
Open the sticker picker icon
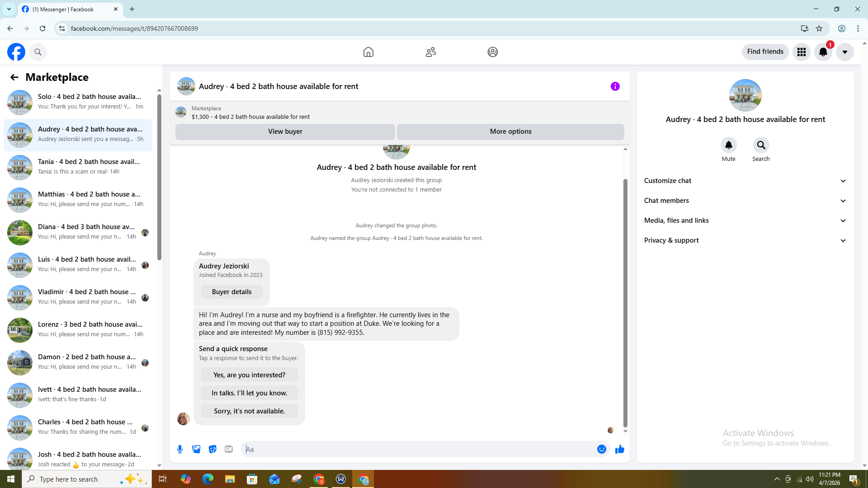point(212,449)
